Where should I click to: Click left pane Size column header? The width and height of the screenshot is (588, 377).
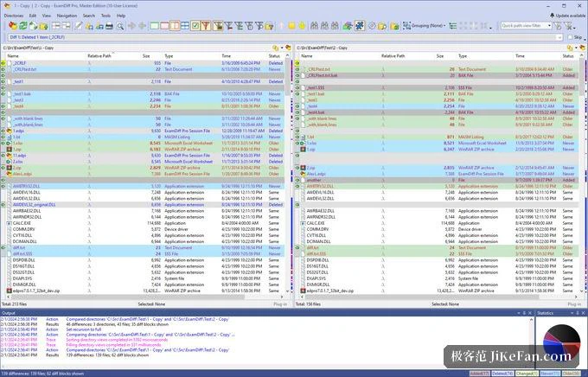[x=146, y=56]
